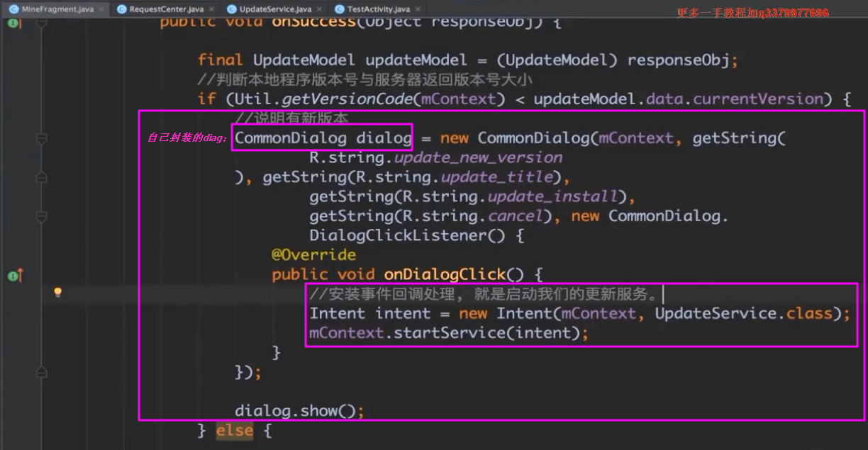This screenshot has width=868, height=450.
Task: Click the implements gutter icon beside onDialogClick
Action: click(14, 275)
